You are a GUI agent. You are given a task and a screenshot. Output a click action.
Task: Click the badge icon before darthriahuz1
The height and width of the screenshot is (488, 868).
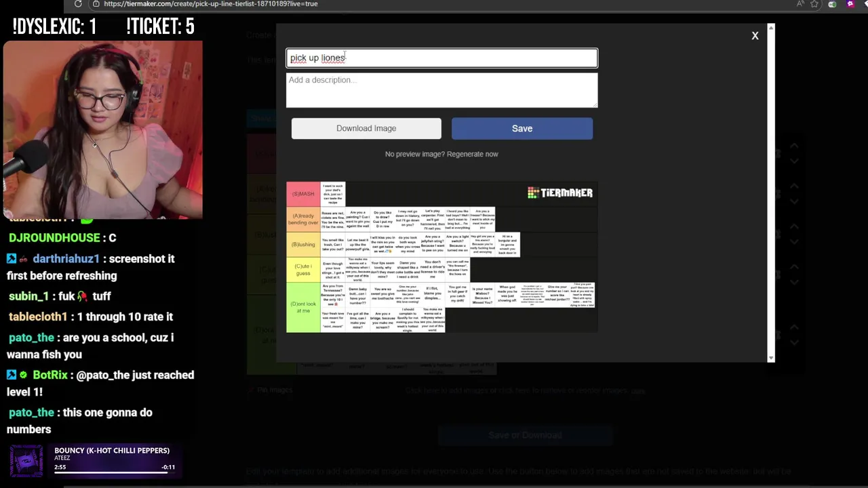click(x=12, y=259)
